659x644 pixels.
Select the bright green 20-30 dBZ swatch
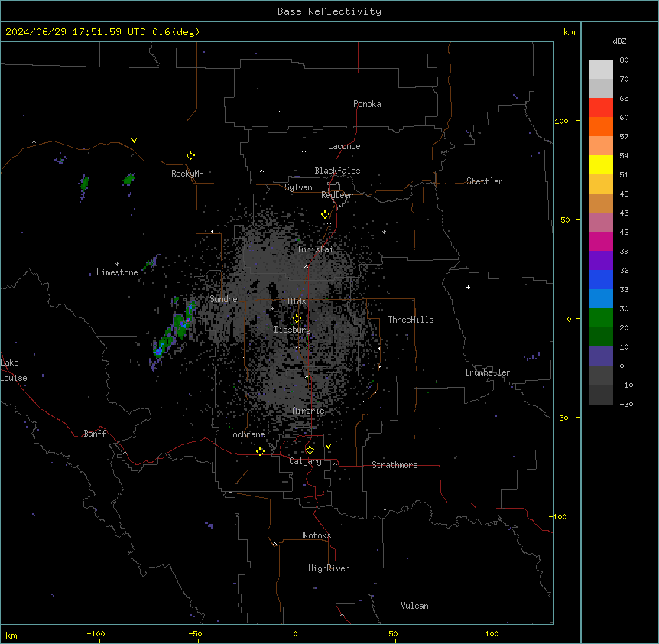point(601,318)
